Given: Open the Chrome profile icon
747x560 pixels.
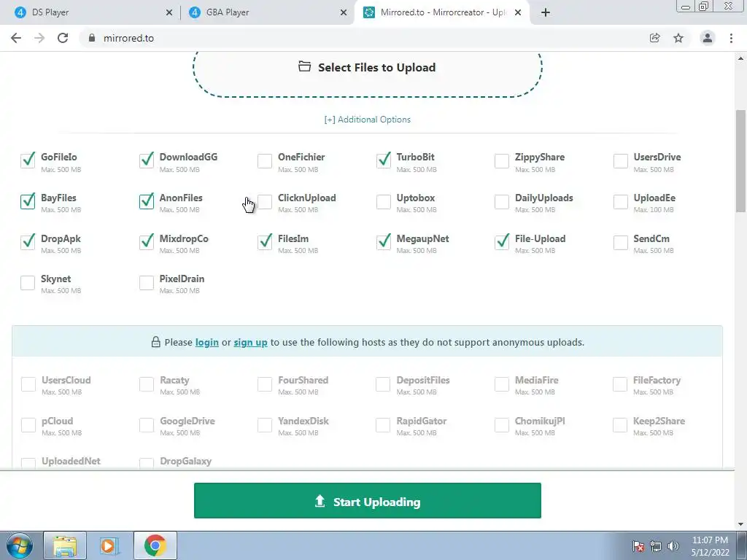Looking at the screenshot, I should tap(708, 38).
